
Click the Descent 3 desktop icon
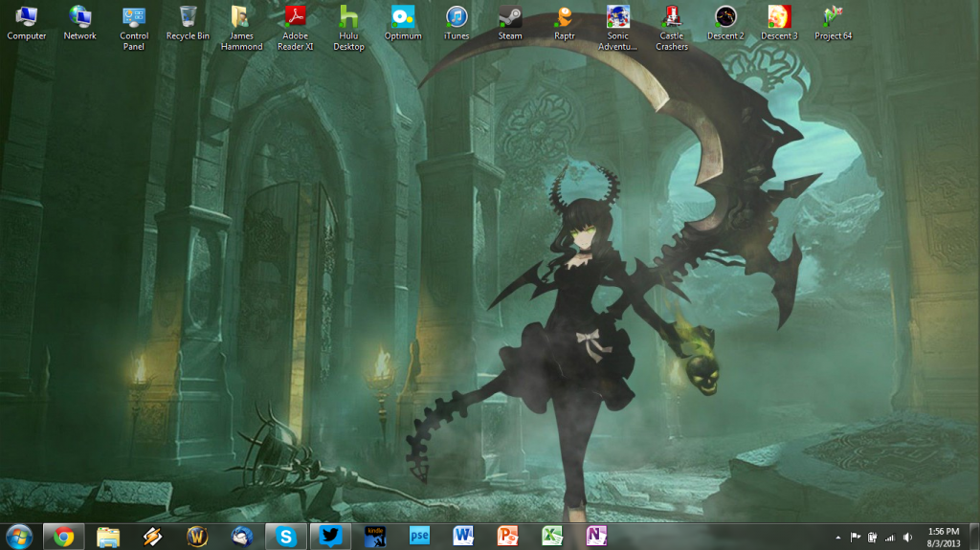[x=779, y=23]
